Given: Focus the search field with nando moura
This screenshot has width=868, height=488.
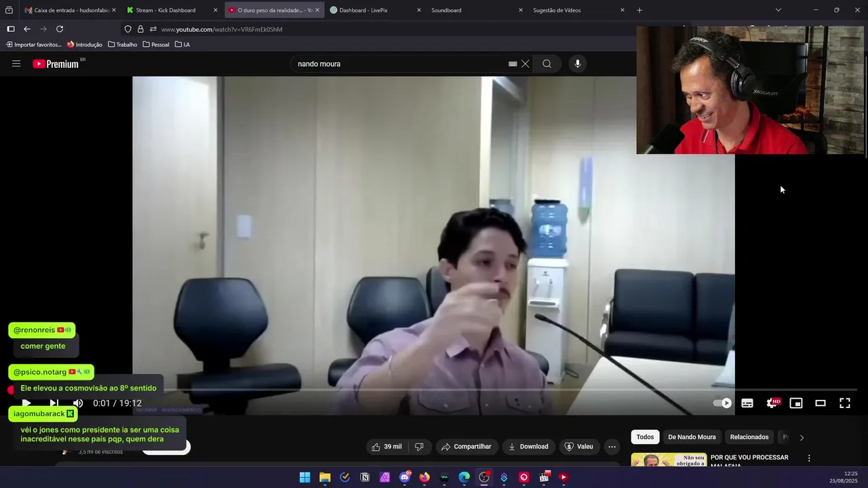Looking at the screenshot, I should [400, 64].
